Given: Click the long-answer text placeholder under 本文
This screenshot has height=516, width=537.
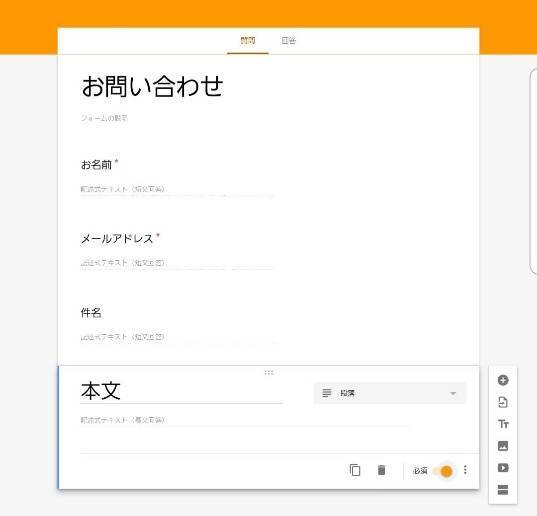Looking at the screenshot, I should (123, 420).
